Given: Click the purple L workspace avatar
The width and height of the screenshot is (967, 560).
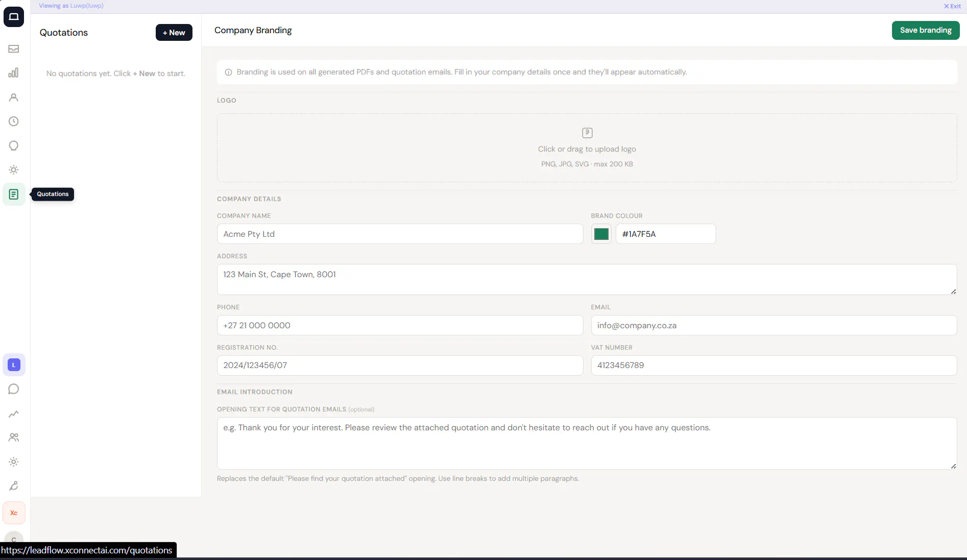Looking at the screenshot, I should (x=14, y=365).
